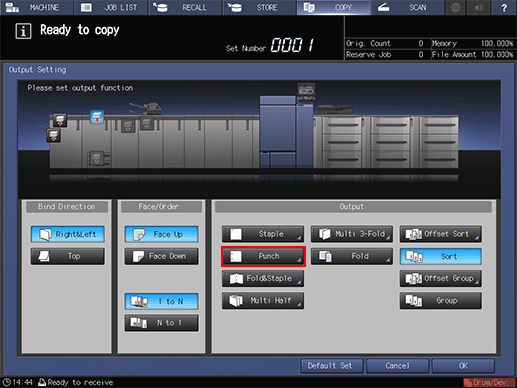This screenshot has width=517, height=388.
Task: Open Offset Group settings
Action: coord(441,278)
